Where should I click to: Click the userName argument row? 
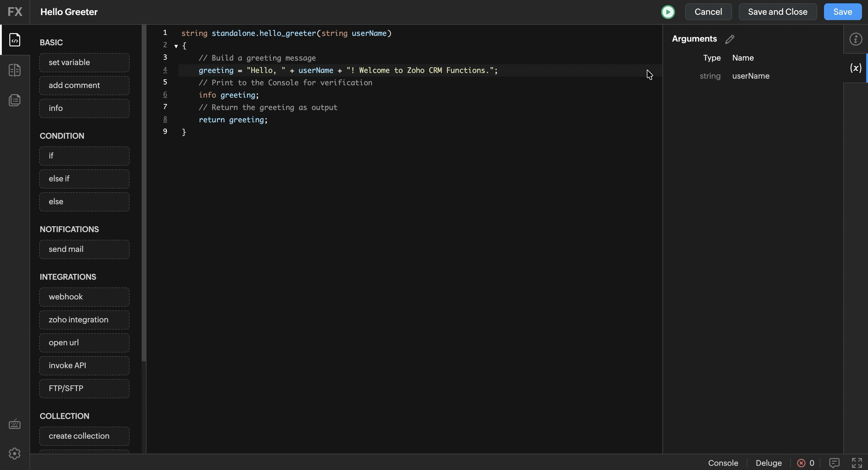pyautogui.click(x=734, y=76)
